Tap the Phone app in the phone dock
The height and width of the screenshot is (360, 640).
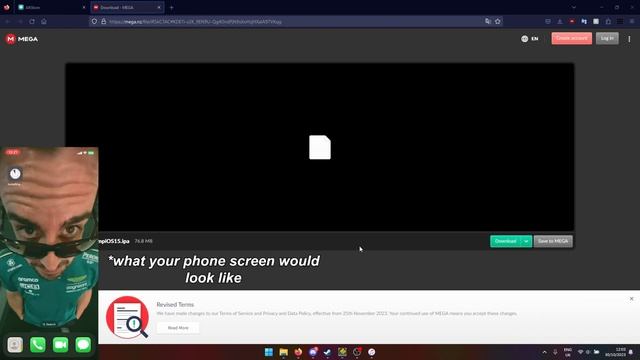point(38,345)
